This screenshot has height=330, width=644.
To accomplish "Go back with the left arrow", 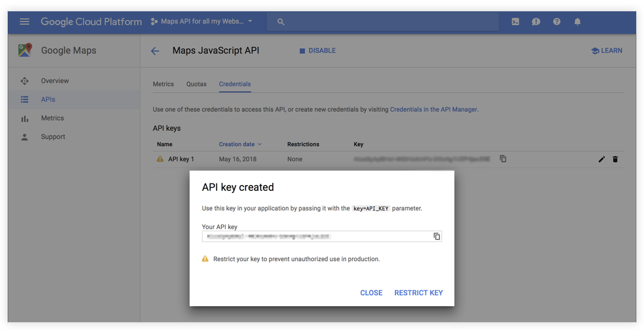I will point(155,51).
